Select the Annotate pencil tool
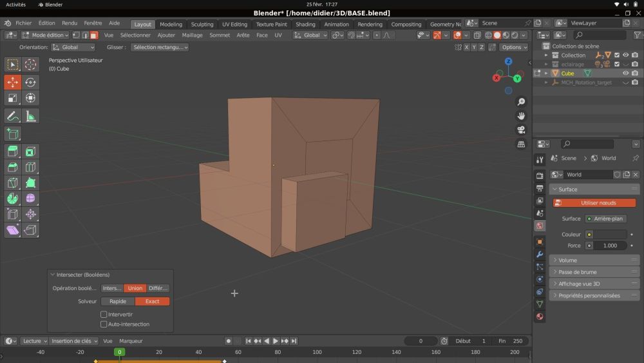This screenshot has width=644, height=363. [12, 116]
